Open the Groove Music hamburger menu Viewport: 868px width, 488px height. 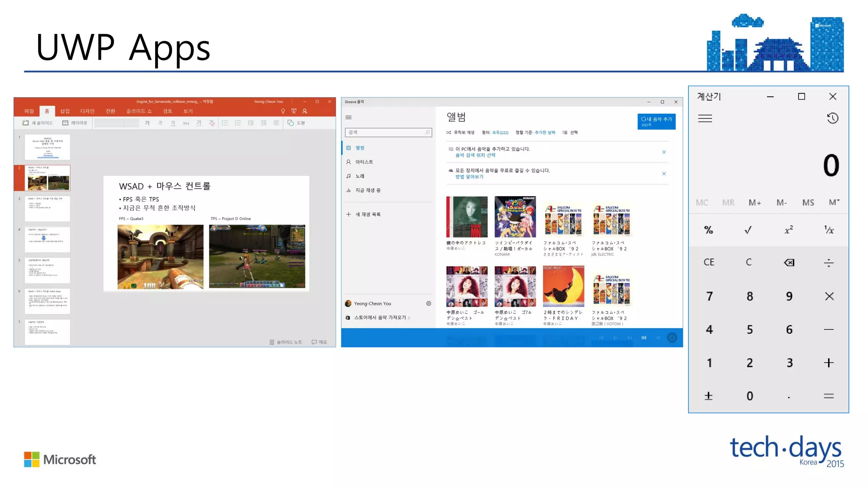pos(348,117)
